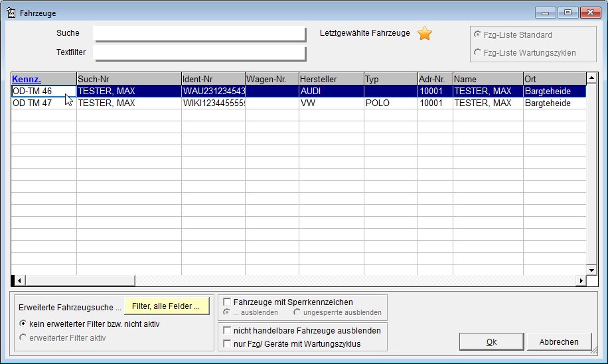Click in the Suche input field
Screen dimensions: 608x364
pos(199,34)
